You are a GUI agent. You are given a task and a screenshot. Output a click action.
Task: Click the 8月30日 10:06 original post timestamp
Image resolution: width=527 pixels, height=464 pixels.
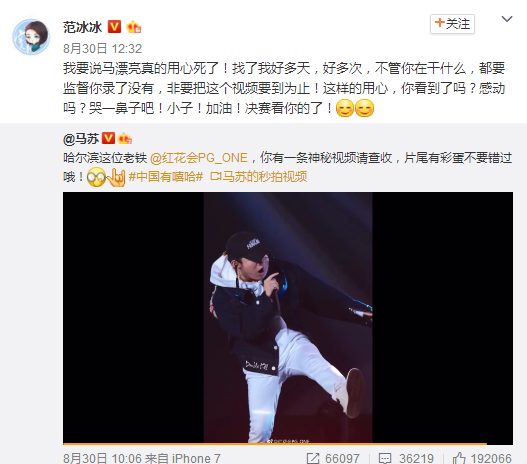[102, 458]
